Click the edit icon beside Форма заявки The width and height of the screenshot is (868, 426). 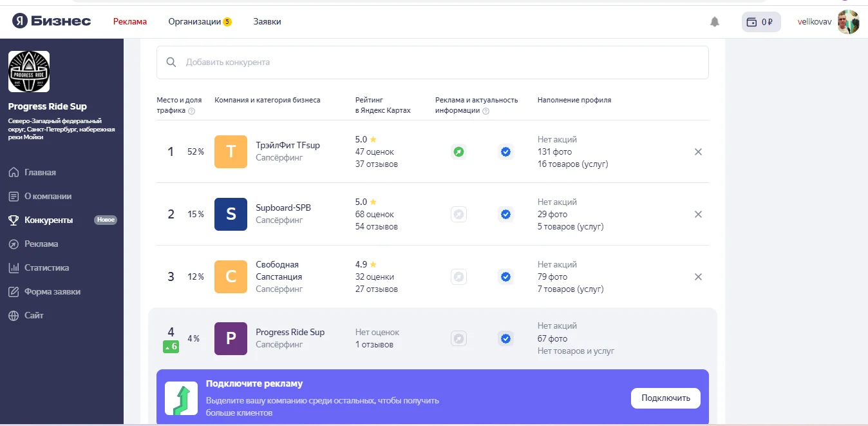point(14,291)
